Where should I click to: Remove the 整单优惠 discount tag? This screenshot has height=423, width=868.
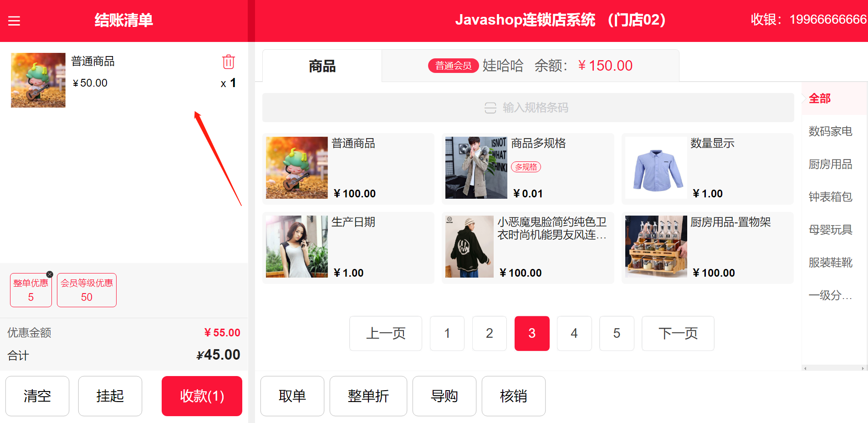[50, 274]
